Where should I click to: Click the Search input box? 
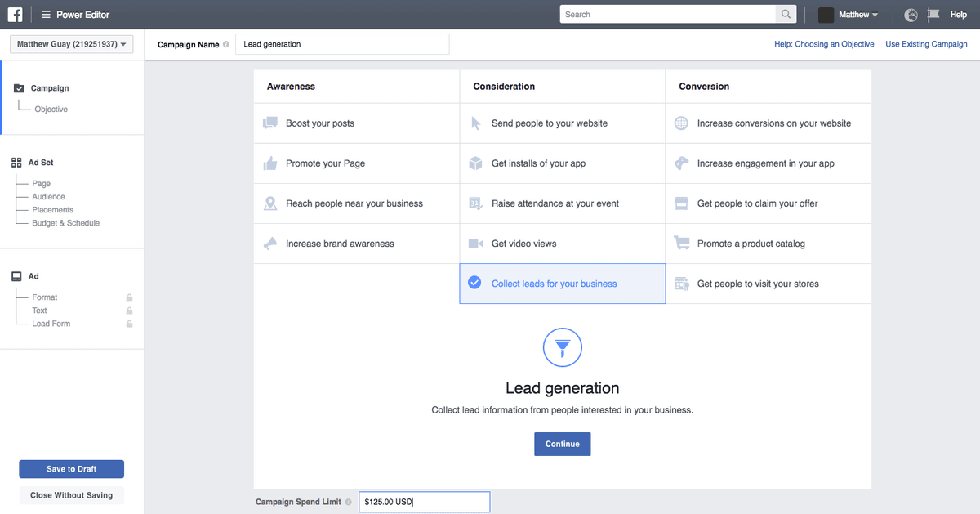click(x=667, y=15)
